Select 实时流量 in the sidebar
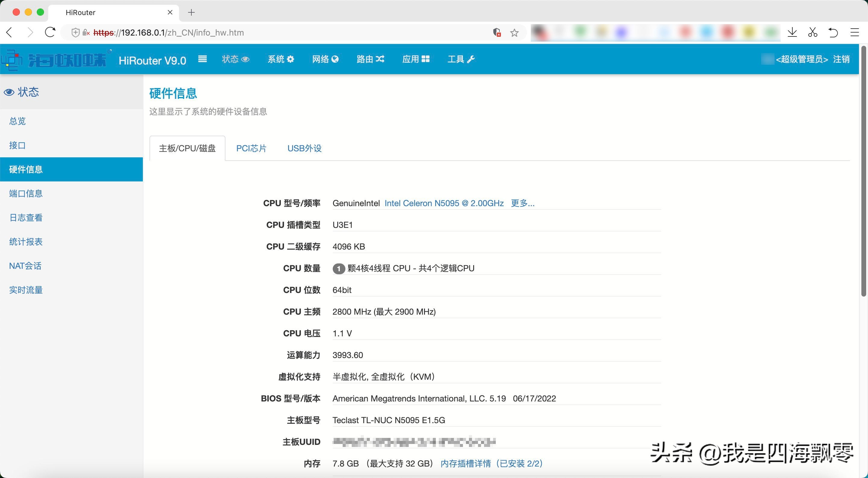This screenshot has width=868, height=478. (26, 290)
